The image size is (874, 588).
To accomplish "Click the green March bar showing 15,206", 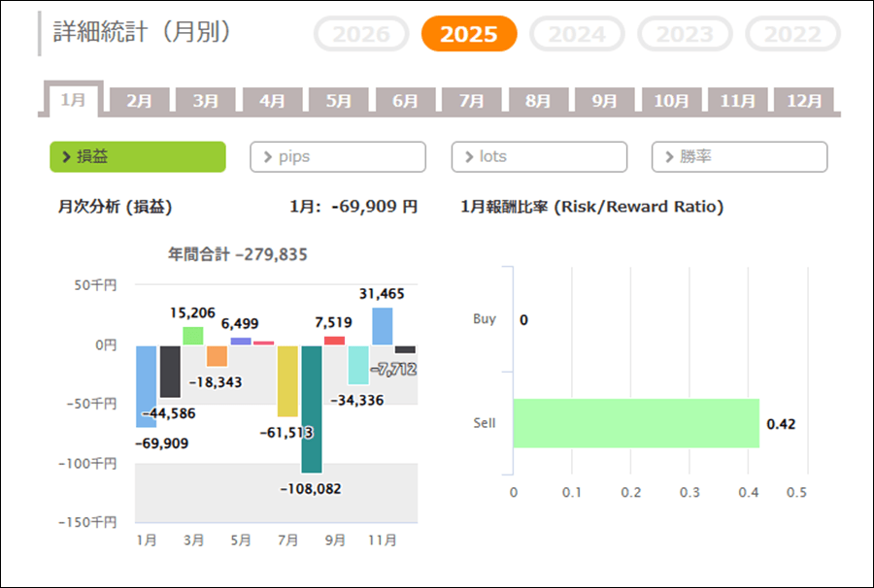I will coord(193,336).
